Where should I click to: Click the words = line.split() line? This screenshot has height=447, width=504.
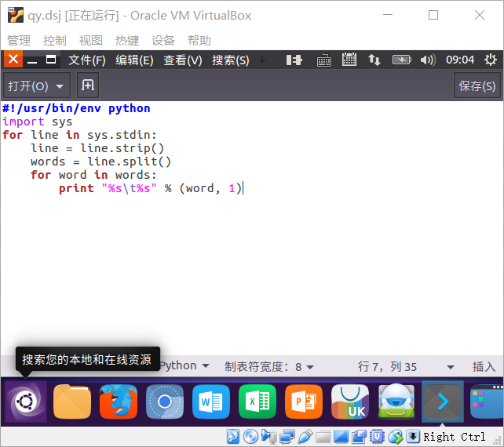(x=100, y=162)
